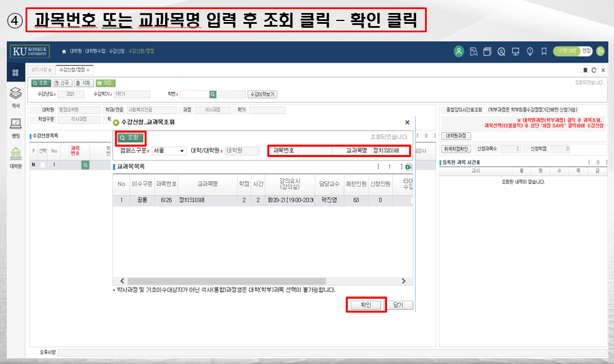This screenshot has width=614, height=364.
Task: Click the 대학원과정 button on right panel
Action: (456, 136)
